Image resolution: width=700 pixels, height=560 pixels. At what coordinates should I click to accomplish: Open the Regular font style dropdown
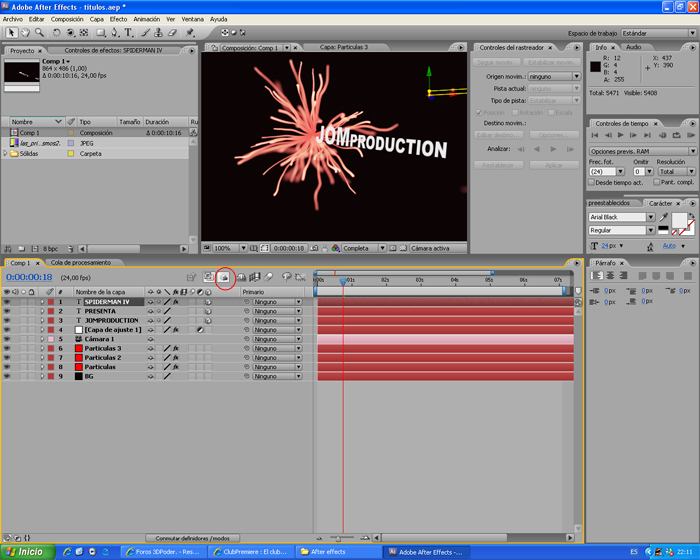pyautogui.click(x=622, y=230)
